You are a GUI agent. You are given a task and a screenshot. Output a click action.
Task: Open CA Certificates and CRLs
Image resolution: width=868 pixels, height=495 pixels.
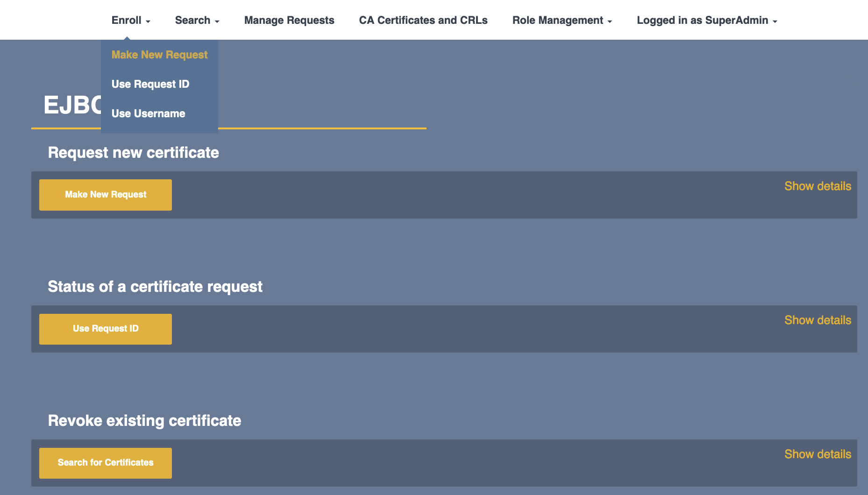coord(423,20)
